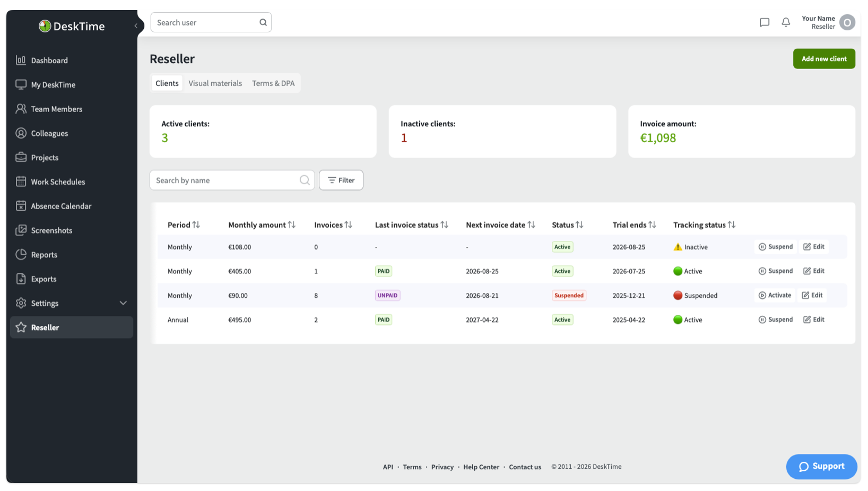This screenshot has height=491, width=868.
Task: Open Team Members people icon
Action: point(21,109)
